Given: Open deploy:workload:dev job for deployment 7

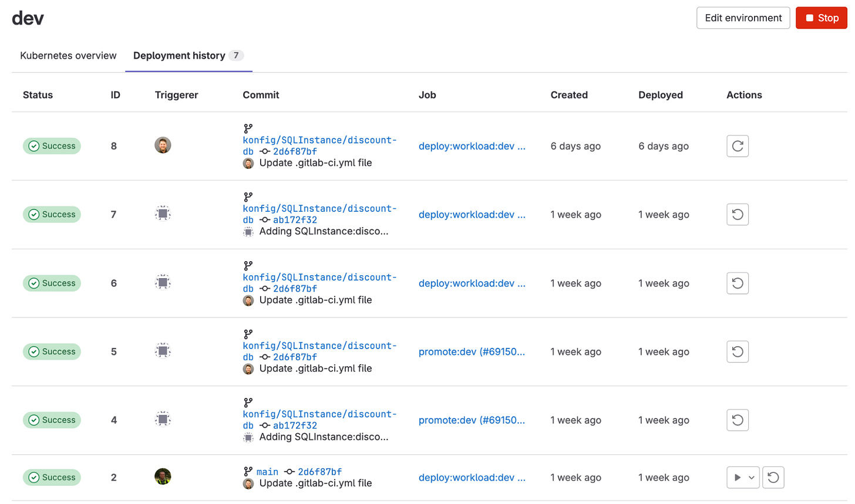Looking at the screenshot, I should [472, 215].
